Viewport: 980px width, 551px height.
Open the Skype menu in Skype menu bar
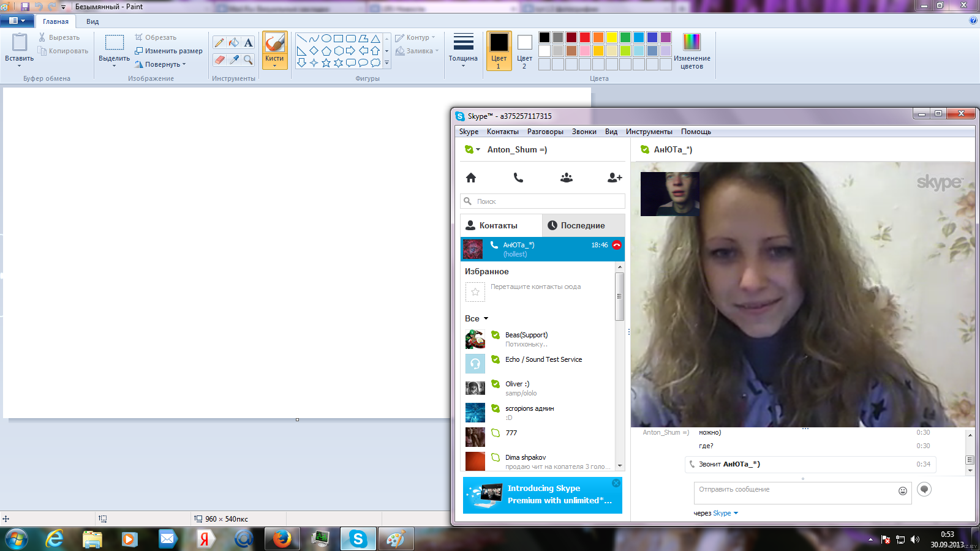pos(469,132)
